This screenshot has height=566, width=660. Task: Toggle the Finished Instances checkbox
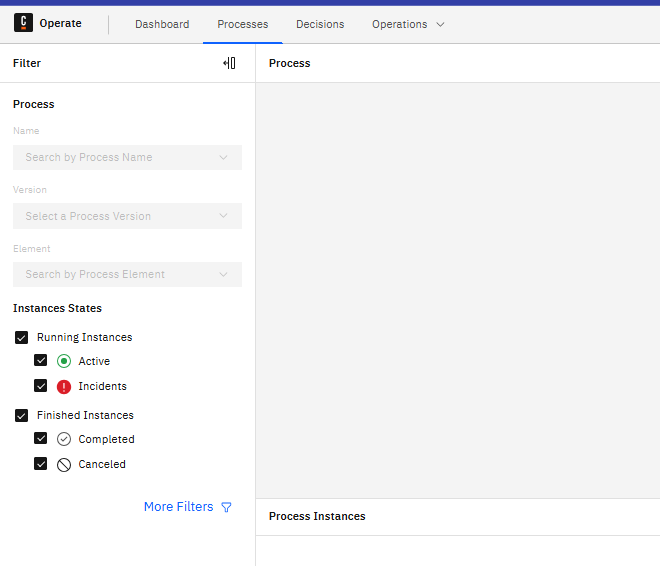21,415
